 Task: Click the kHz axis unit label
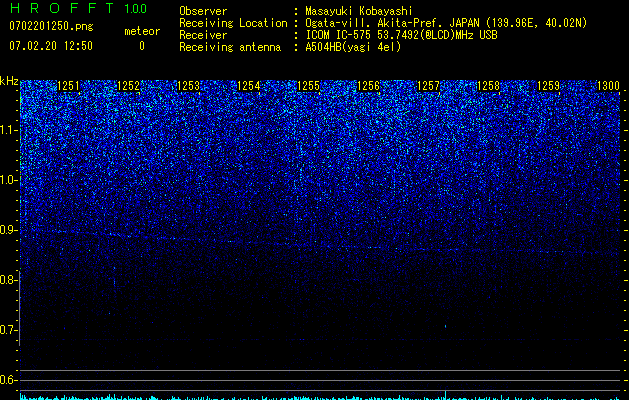(9, 81)
